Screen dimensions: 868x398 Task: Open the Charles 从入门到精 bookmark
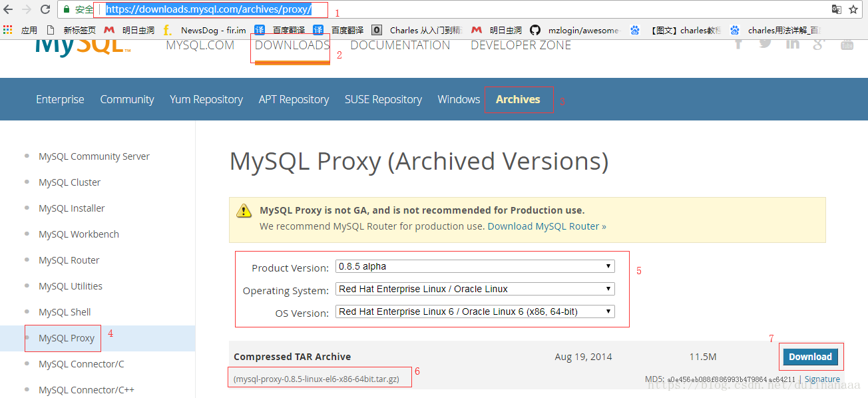pos(416,30)
